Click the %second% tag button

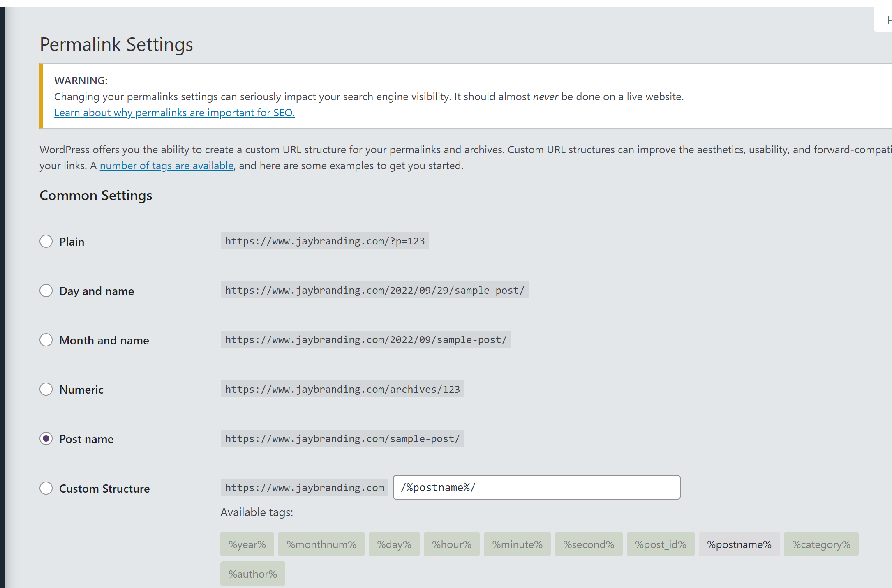588,544
